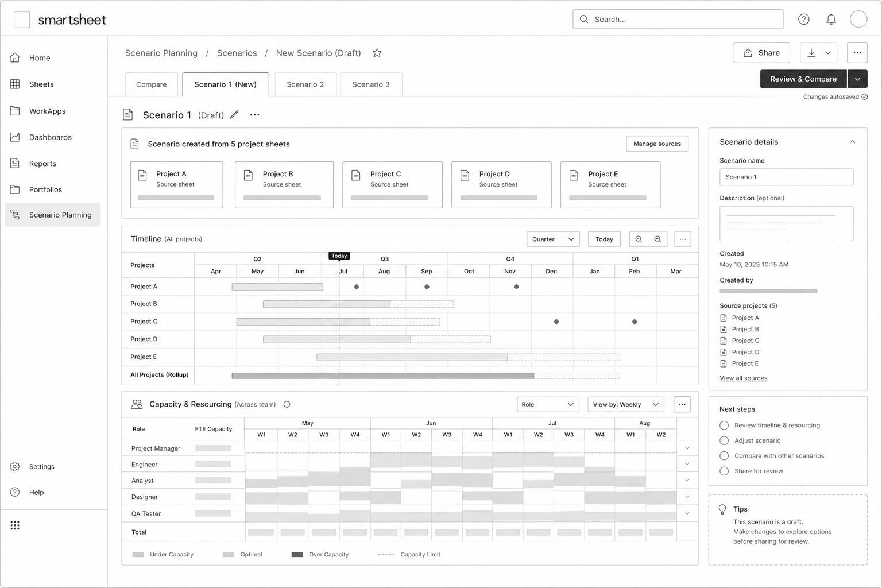Favorite the scenario with star icon
Viewport: 882px width, 588px height.
coord(377,53)
